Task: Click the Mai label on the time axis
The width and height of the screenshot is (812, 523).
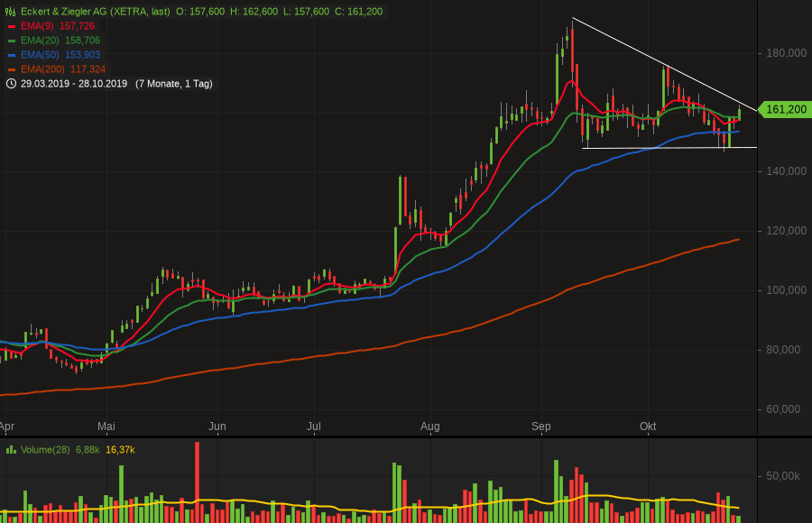Action: (106, 426)
